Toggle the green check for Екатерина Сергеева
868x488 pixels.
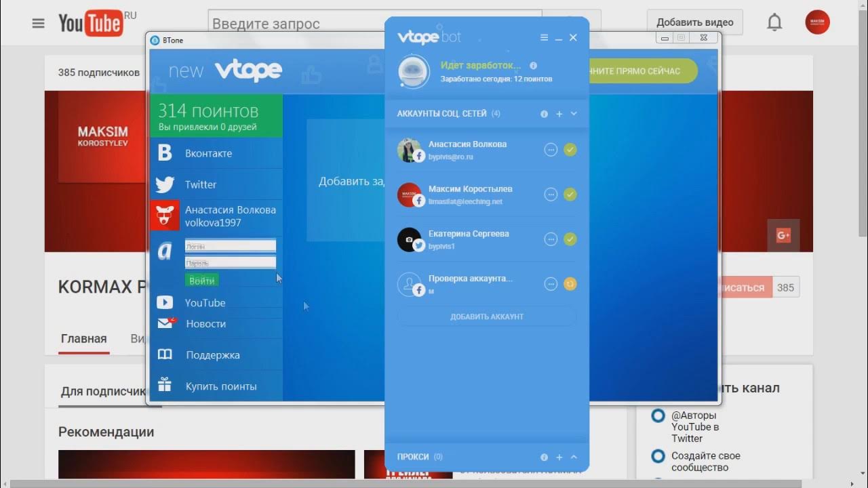pos(570,239)
